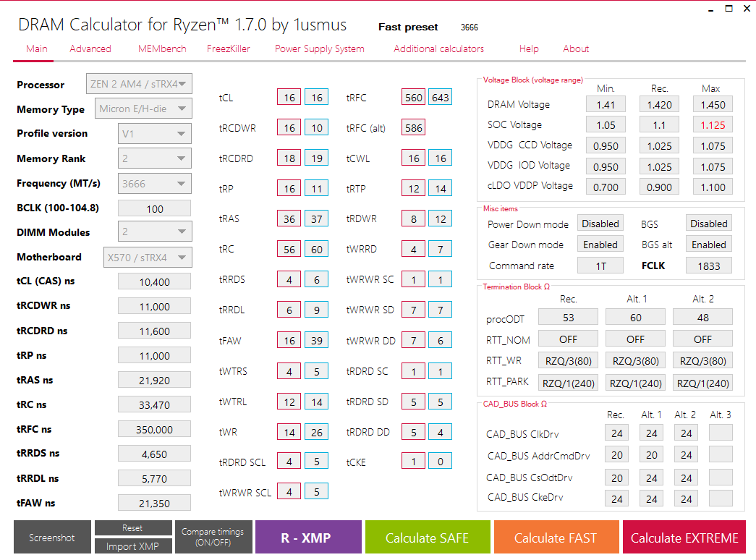
Task: Expand the Frequency (MT/s) dropdown
Action: (155, 184)
